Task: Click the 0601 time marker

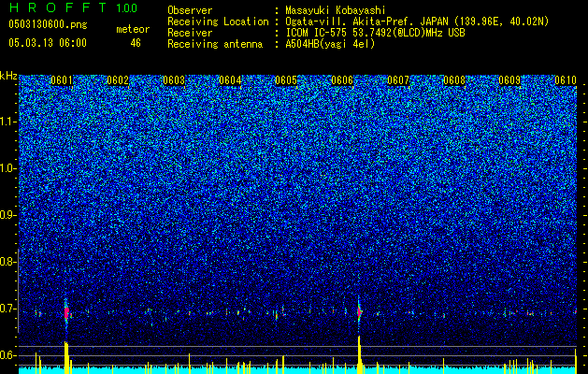Action: [62, 80]
